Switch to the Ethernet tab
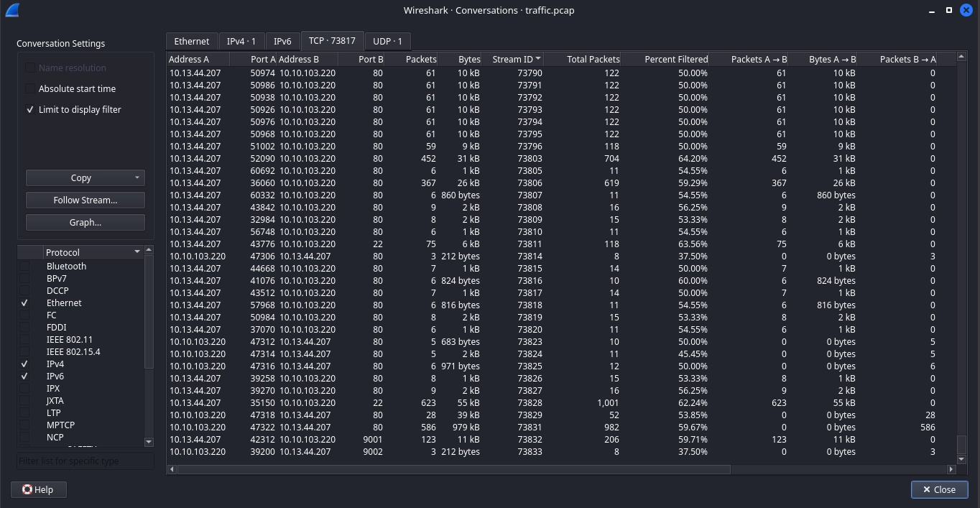Viewport: 980px width, 508px height. coord(192,41)
